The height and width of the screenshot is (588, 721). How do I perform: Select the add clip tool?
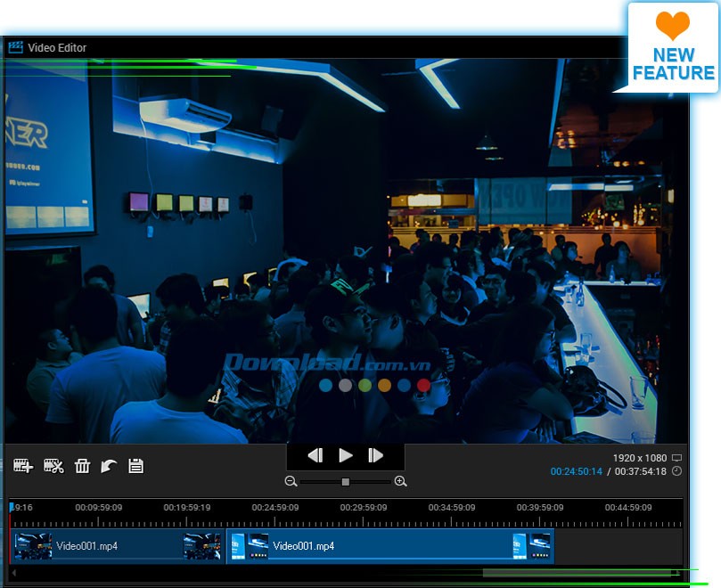tap(23, 465)
